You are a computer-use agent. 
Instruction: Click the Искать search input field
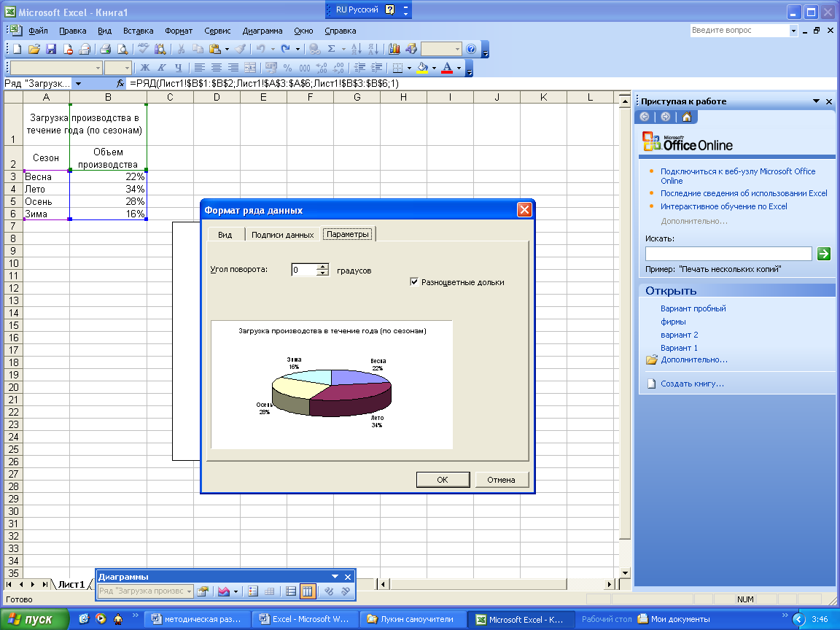[728, 254]
